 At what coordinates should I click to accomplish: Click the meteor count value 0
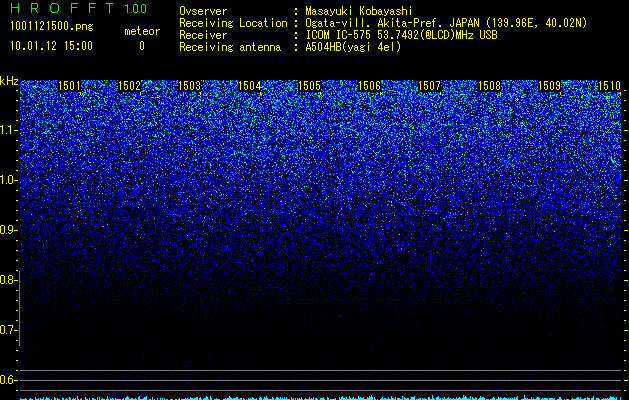pyautogui.click(x=142, y=46)
